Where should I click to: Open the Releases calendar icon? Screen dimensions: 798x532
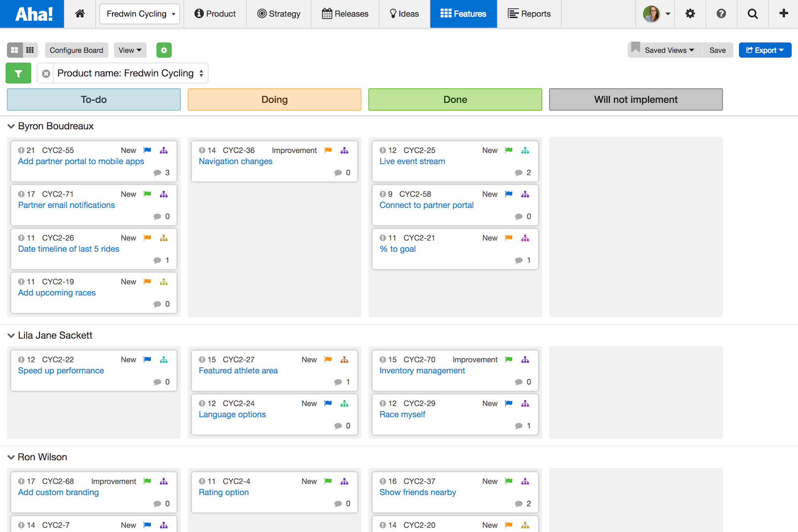[328, 13]
